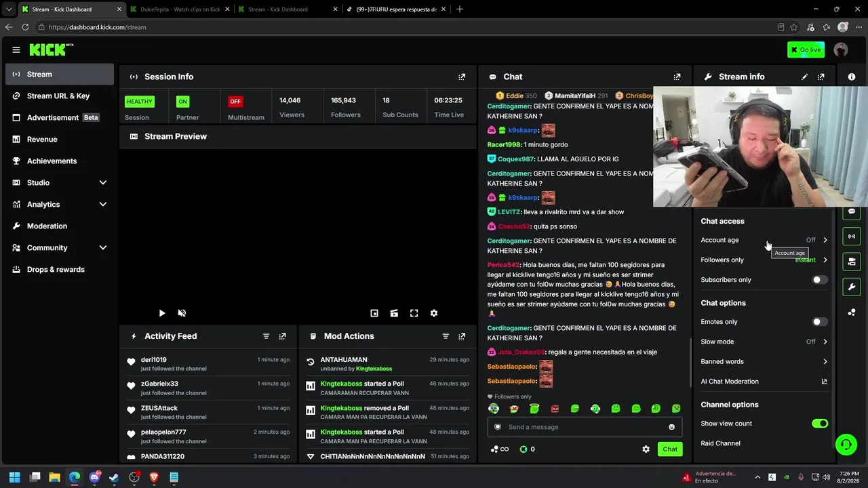Reload the page in the browser

click(x=25, y=27)
